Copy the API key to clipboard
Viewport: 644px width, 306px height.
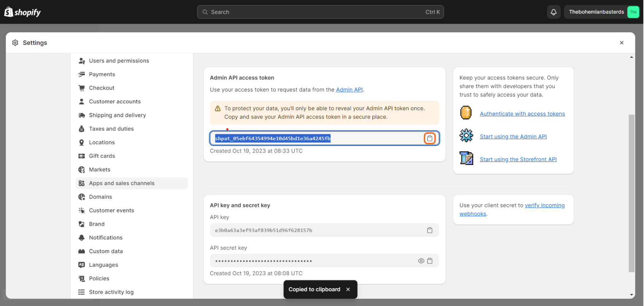tap(430, 230)
